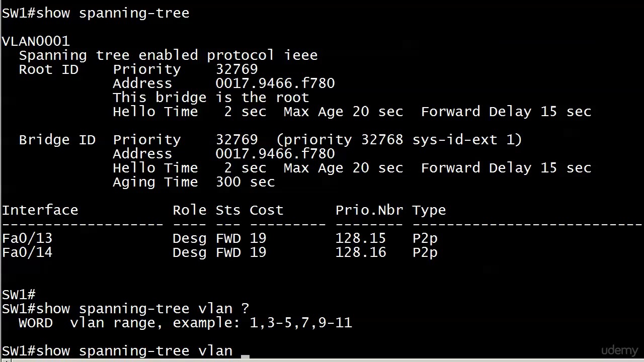Screen dimensions: 644x362
Task: Click the Bridge ID address value
Action: pyautogui.click(x=275, y=154)
